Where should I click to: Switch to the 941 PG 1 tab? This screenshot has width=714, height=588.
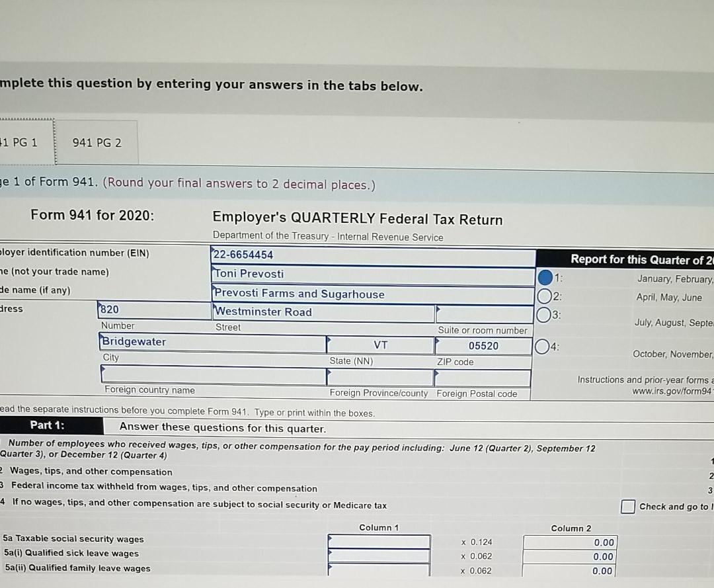point(26,142)
